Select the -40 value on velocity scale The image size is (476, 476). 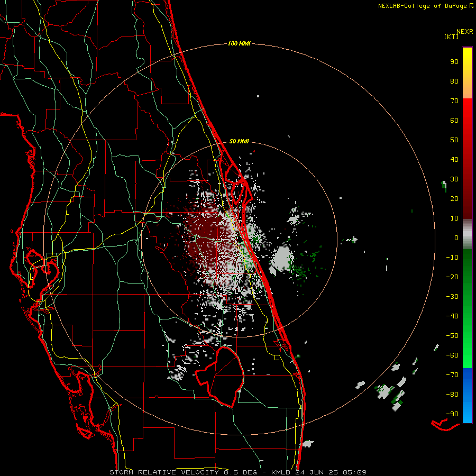pos(452,316)
